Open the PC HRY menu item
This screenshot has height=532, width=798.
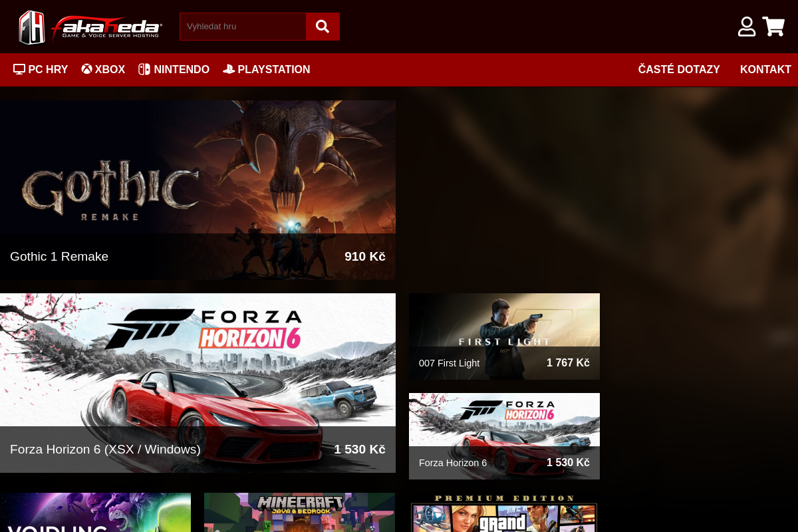pos(41,69)
